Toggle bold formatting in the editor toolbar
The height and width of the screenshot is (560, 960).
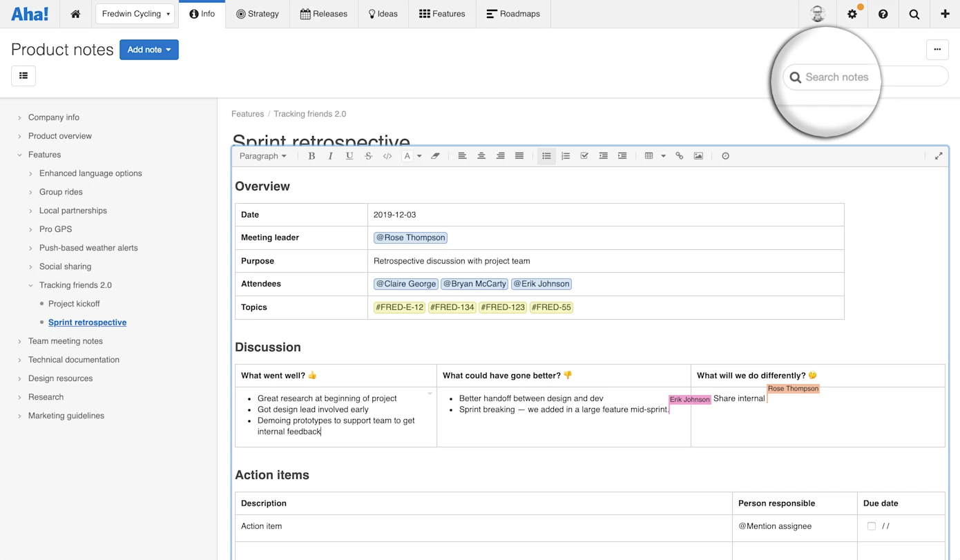(311, 155)
